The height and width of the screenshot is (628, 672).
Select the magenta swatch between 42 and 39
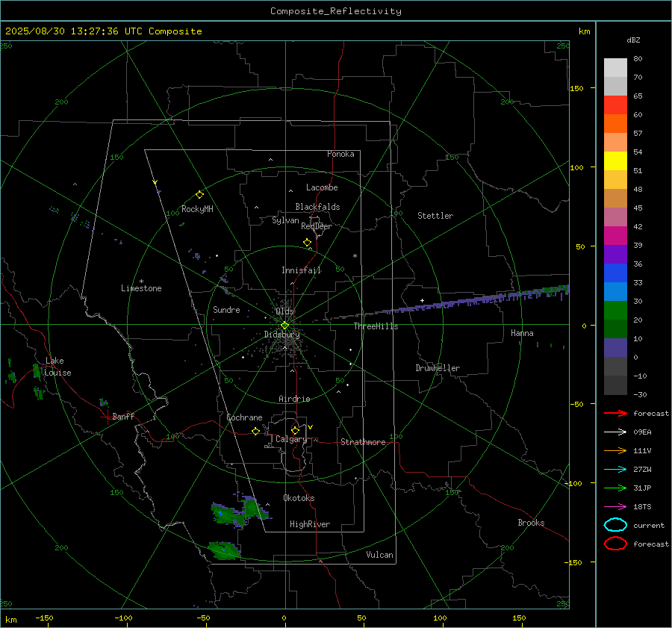615,236
